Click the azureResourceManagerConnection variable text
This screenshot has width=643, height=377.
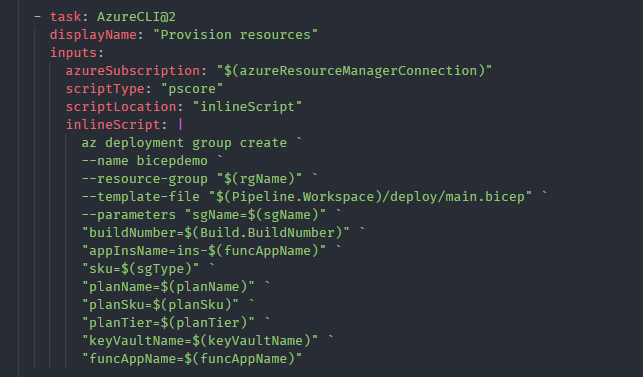pyautogui.click(x=358, y=71)
